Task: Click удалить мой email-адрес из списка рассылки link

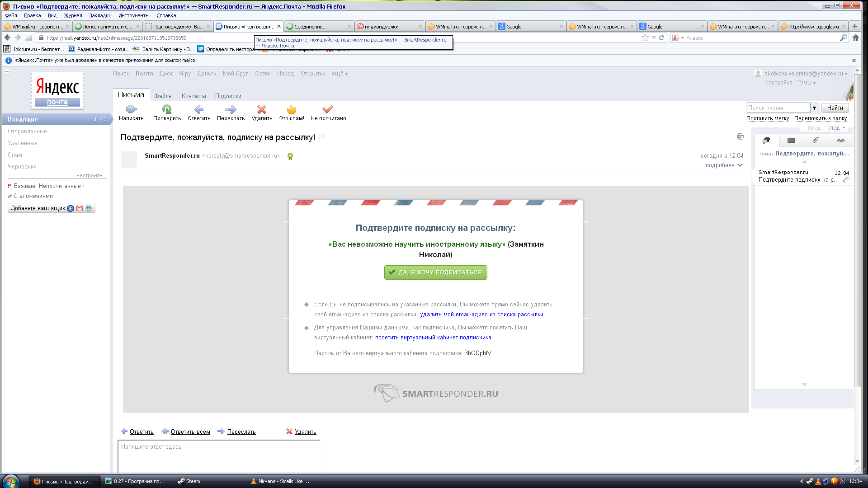Action: [481, 314]
